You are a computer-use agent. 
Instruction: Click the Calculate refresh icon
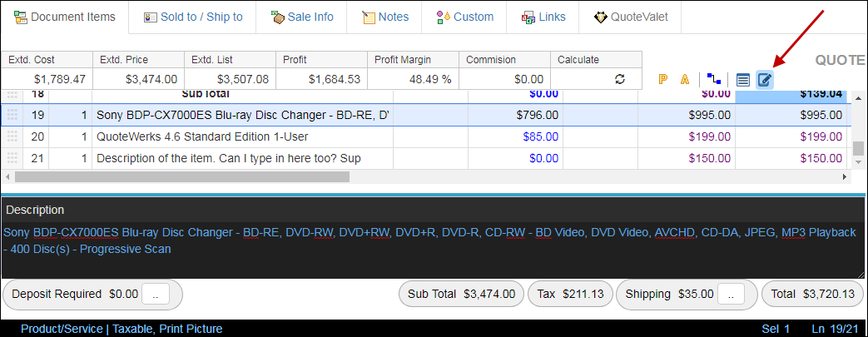(620, 80)
